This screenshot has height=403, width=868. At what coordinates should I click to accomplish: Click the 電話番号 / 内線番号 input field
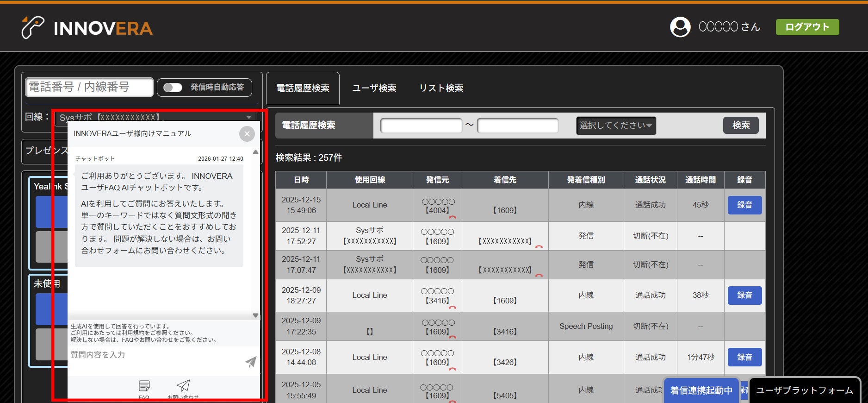click(x=89, y=87)
